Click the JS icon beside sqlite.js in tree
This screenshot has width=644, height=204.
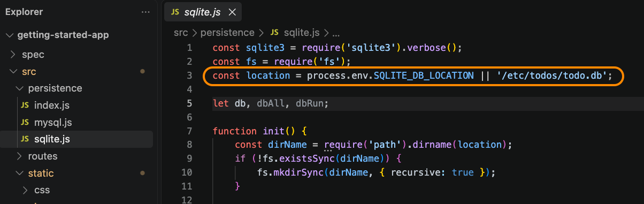[x=25, y=139]
